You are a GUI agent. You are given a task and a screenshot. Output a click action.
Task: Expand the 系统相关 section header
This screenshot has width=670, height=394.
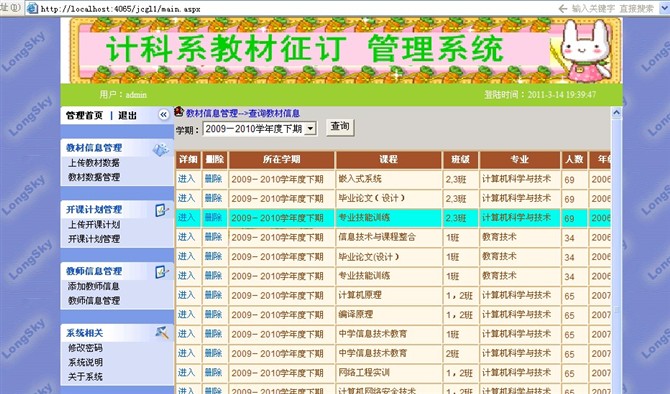(85, 333)
